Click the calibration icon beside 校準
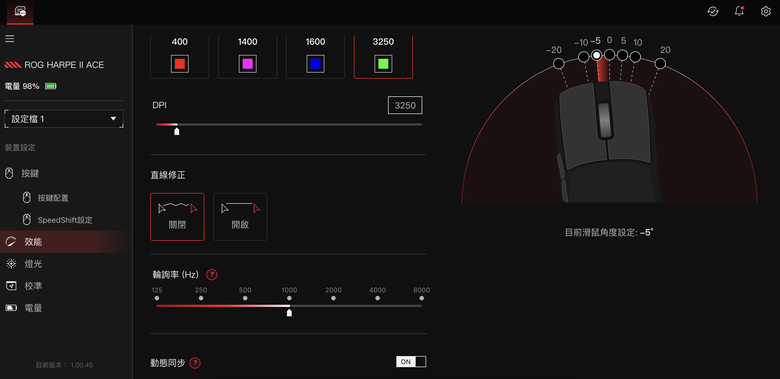Screen dimensions: 780x379 coord(10,285)
